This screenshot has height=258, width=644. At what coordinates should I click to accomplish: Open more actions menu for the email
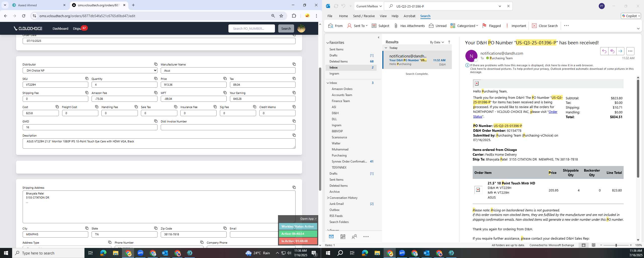(x=630, y=51)
